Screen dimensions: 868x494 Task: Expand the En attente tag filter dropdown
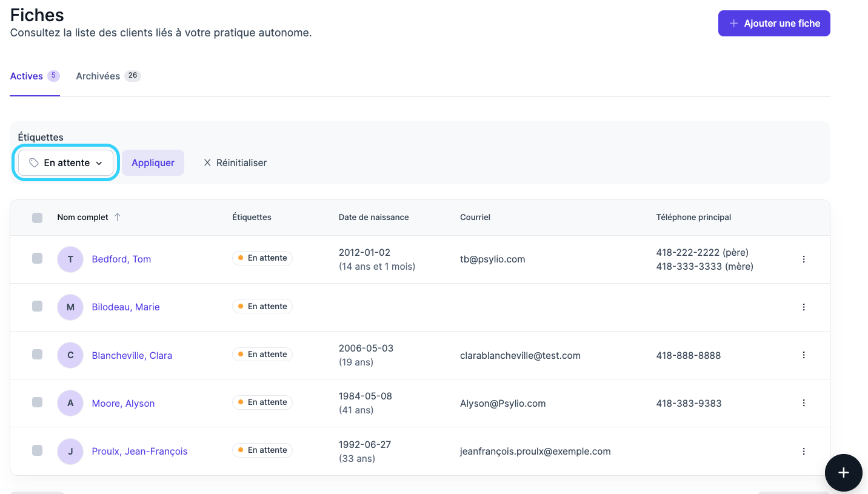click(65, 163)
